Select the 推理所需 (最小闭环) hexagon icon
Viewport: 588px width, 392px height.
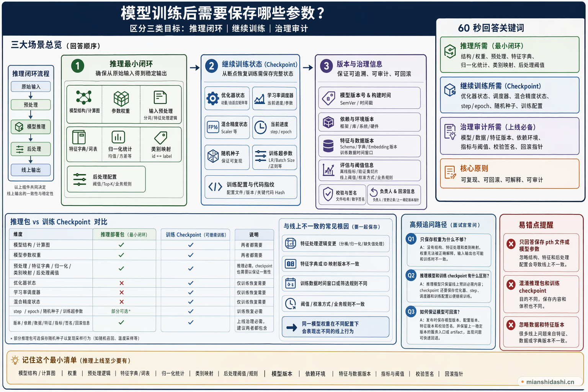click(x=450, y=51)
